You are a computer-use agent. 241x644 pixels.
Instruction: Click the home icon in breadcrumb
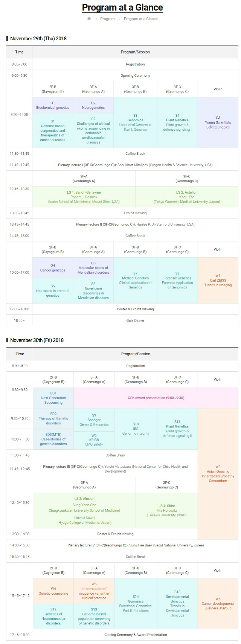(89, 19)
